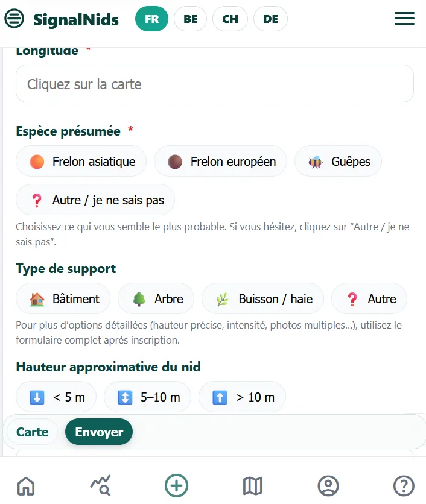Open the home screen via bottom navigation

[25, 485]
